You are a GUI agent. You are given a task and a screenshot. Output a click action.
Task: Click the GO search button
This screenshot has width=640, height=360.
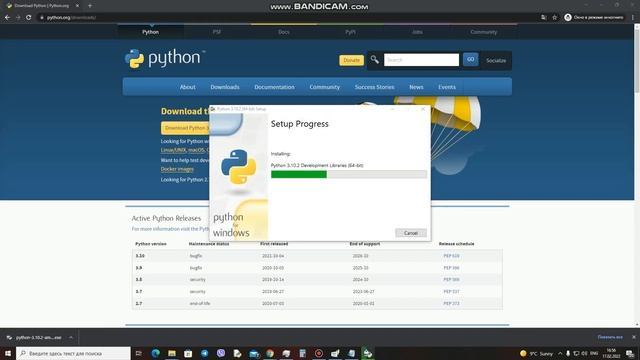[x=471, y=60]
